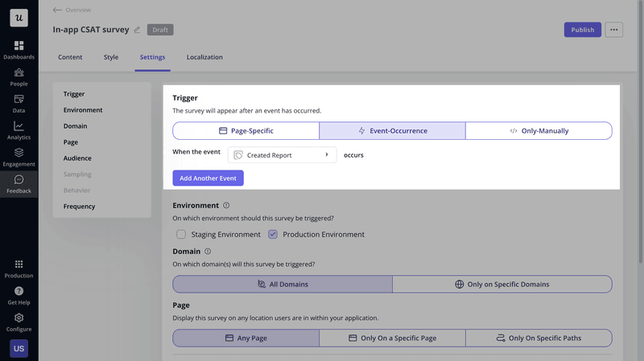This screenshot has width=644, height=361.
Task: Click the Overview back link
Action: point(78,10)
